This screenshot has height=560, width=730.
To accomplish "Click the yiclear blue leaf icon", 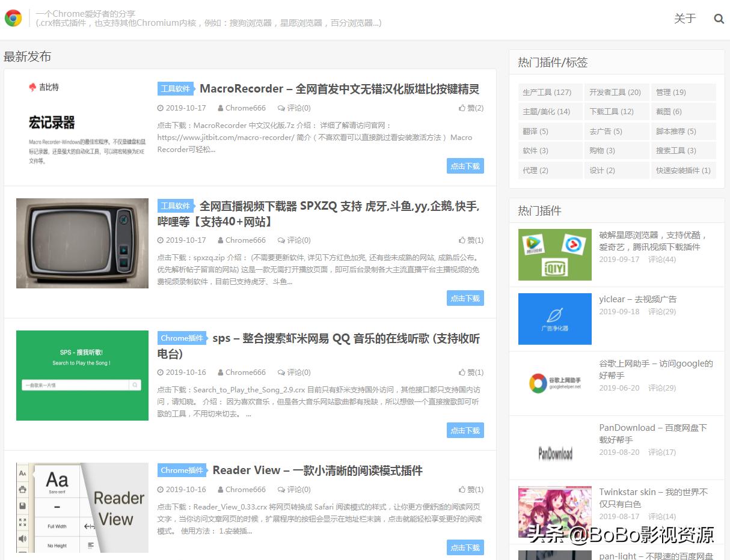I will pos(554,319).
